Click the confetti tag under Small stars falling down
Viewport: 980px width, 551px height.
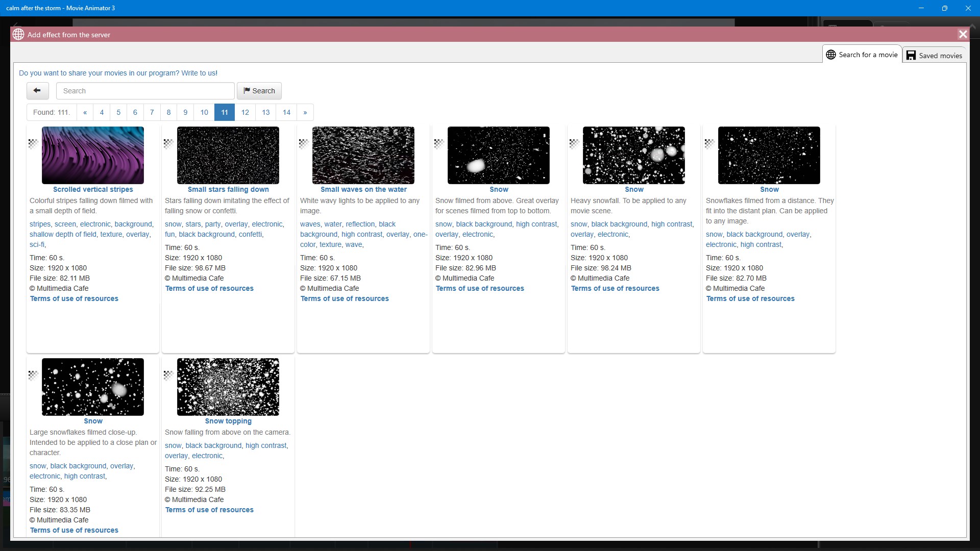(x=251, y=234)
